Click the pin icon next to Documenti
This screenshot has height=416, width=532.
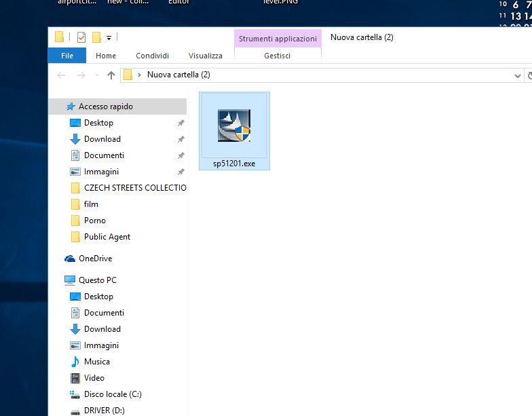tap(180, 155)
